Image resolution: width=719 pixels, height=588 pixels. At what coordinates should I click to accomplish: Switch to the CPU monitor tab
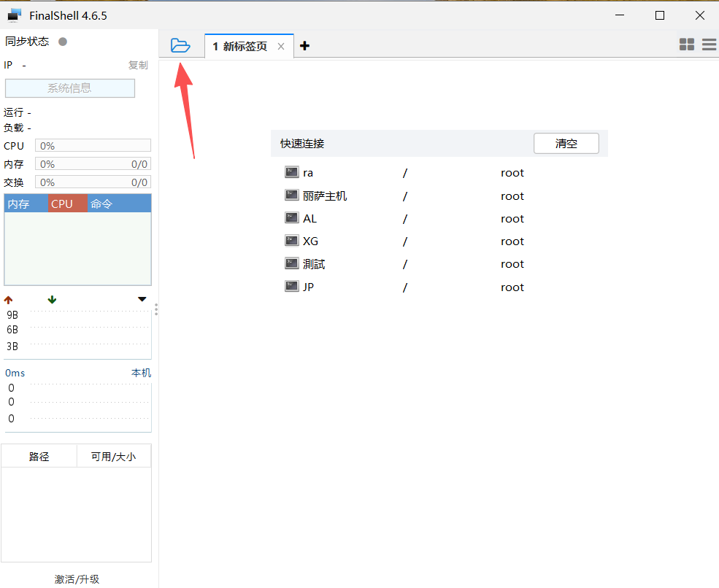(x=67, y=203)
